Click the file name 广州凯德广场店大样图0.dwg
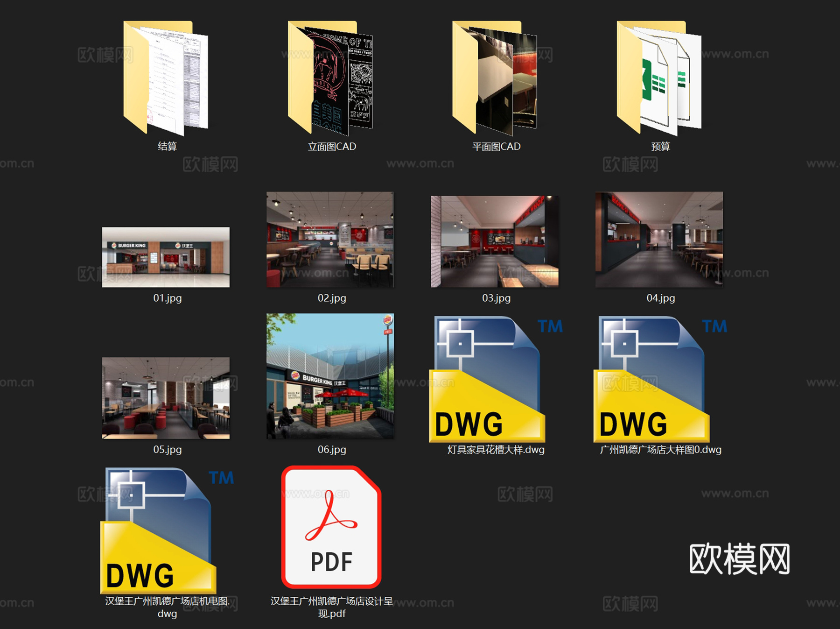The image size is (840, 629). (660, 450)
